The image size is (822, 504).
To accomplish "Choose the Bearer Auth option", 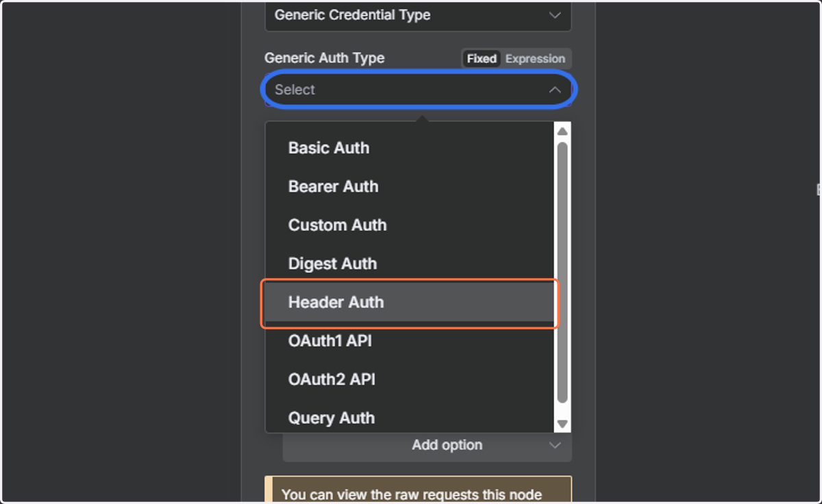I will coord(410,186).
